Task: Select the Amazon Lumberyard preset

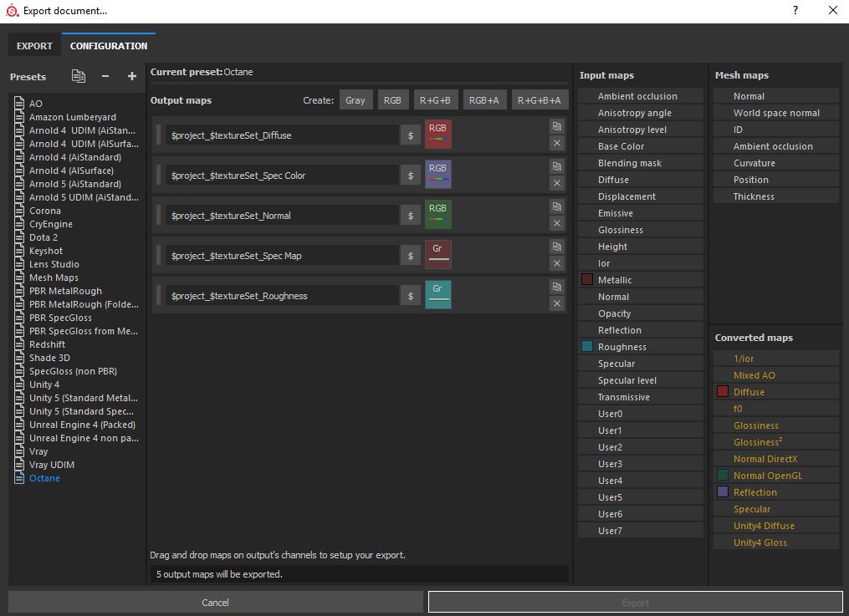Action: tap(73, 116)
